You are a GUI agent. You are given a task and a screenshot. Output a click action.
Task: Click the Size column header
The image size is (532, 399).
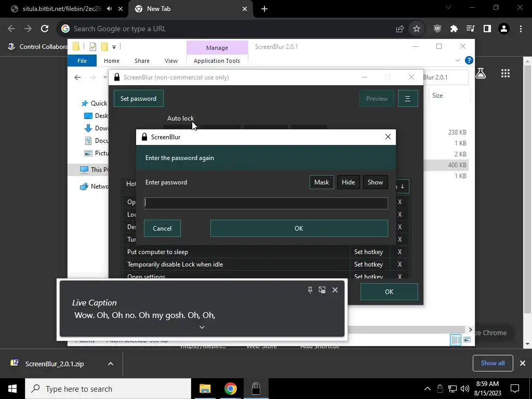[x=437, y=96]
